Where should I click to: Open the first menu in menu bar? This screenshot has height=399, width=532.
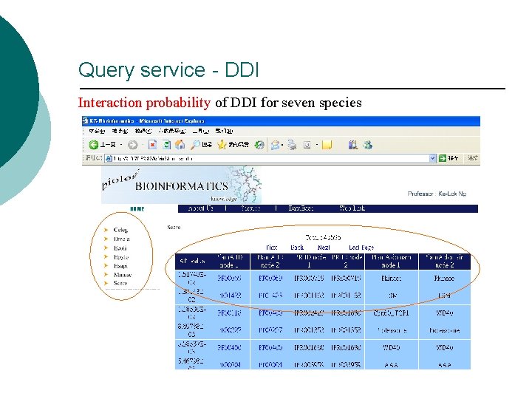(x=97, y=131)
